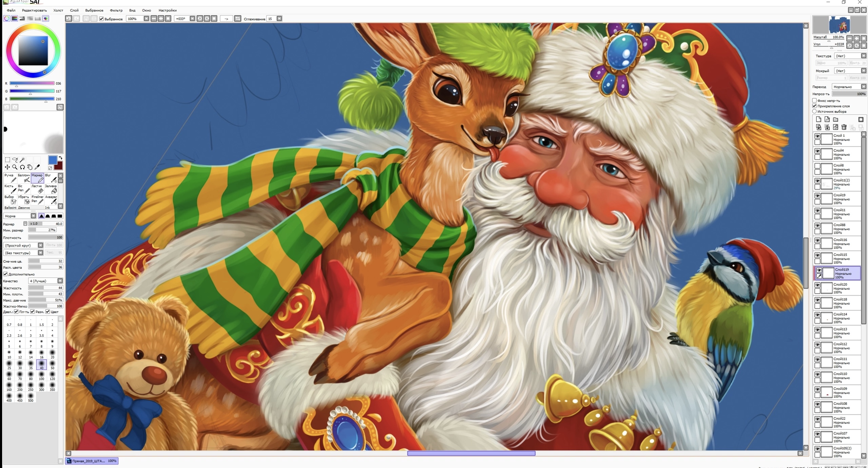Select the Blur brush

click(x=51, y=178)
